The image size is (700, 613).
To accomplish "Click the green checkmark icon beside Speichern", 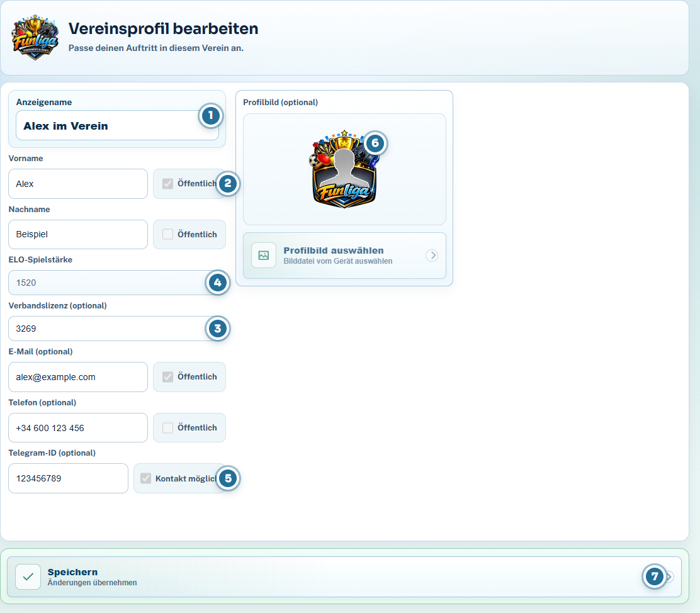I will pos(28,577).
